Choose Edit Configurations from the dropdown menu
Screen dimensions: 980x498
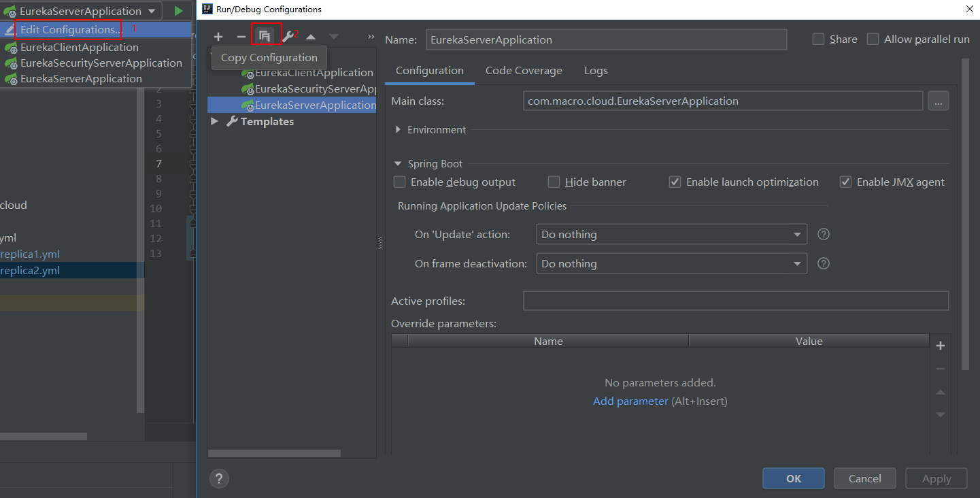(x=70, y=30)
